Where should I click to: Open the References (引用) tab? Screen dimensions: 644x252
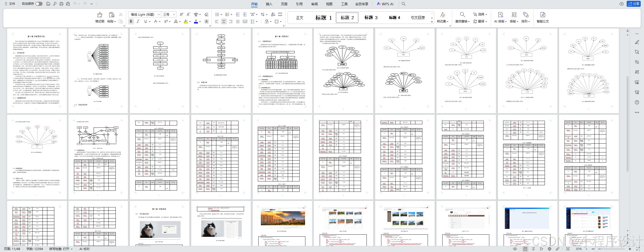(299, 4)
